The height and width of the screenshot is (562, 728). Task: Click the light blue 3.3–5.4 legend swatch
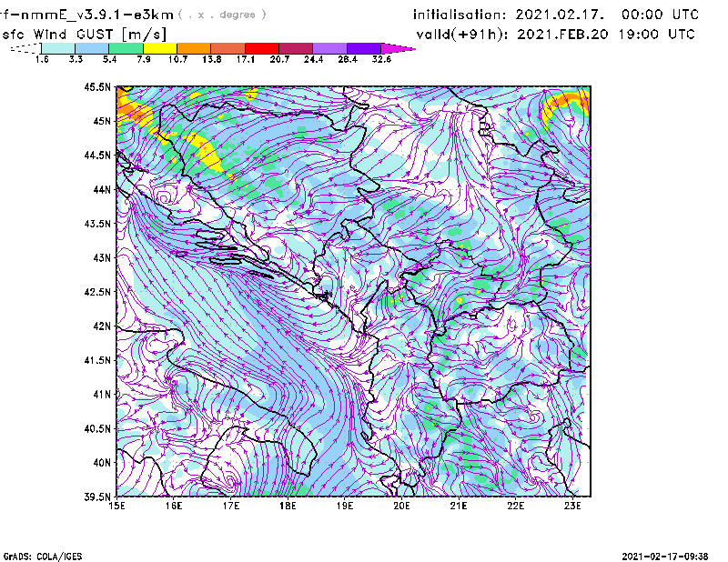tap(92, 48)
